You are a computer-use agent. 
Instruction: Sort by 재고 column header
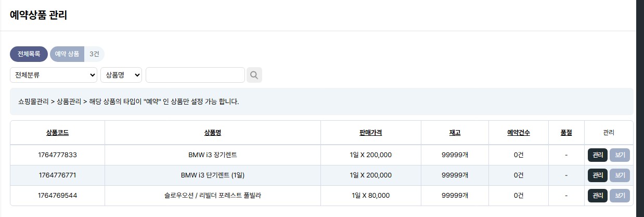455,133
